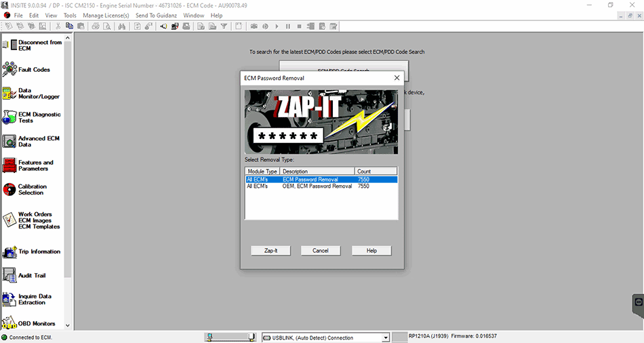Viewport: 644px width, 343px height.
Task: Click the Module Type column header
Action: coord(262,171)
